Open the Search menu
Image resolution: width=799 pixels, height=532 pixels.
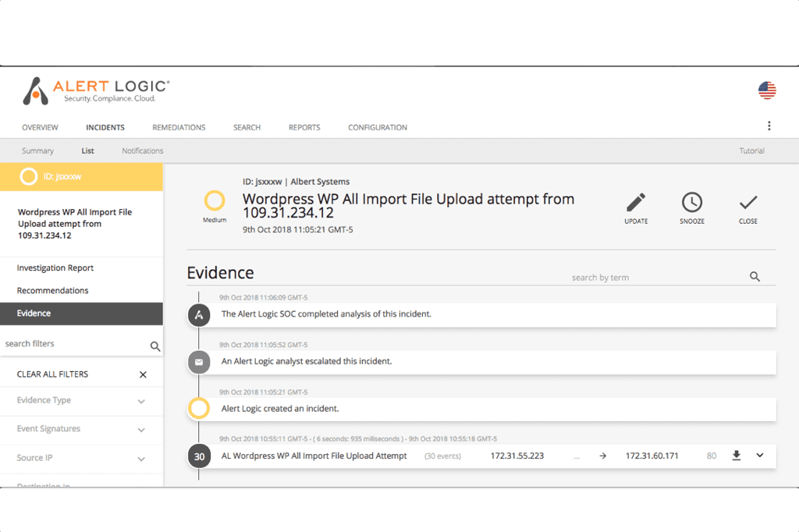247,127
